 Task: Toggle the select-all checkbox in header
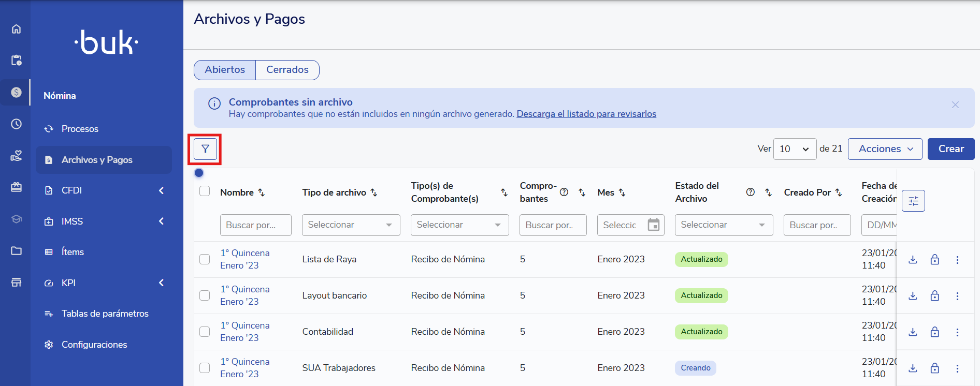point(205,191)
